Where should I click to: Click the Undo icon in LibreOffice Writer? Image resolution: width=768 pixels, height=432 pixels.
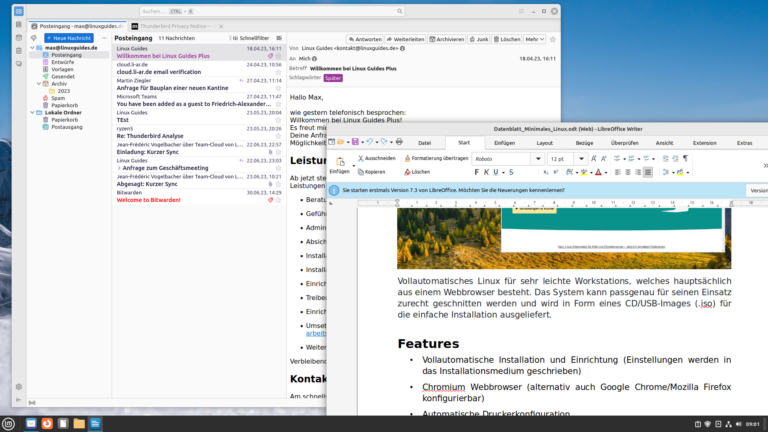370,142
